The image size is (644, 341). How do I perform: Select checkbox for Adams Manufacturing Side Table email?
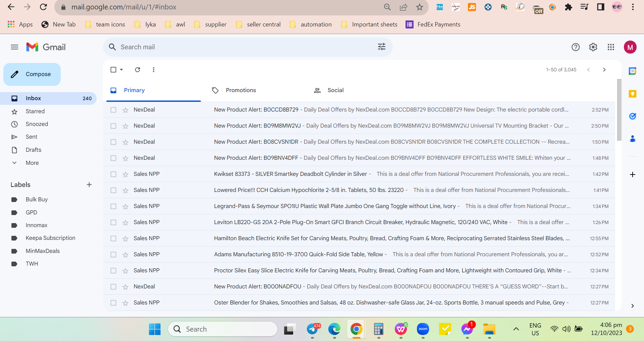click(x=113, y=255)
